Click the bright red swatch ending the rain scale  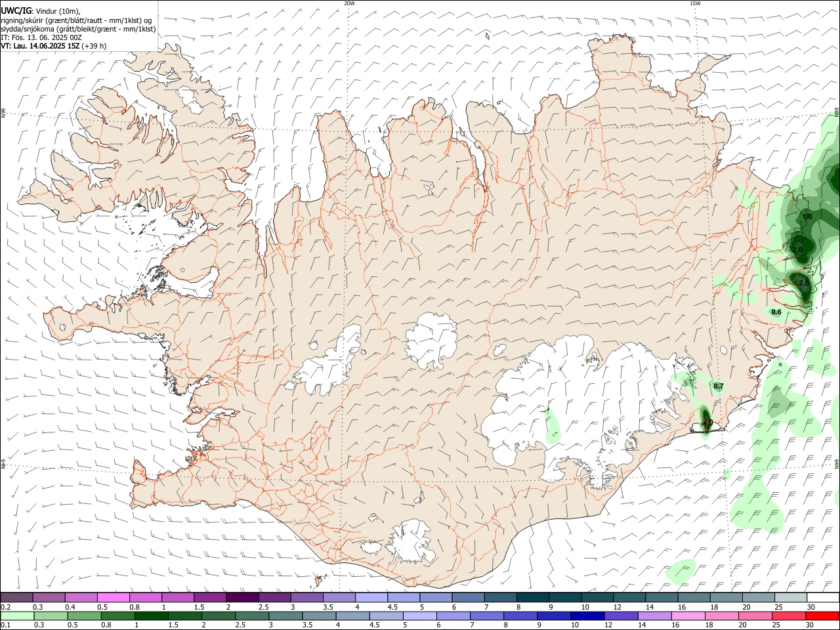(x=822, y=616)
